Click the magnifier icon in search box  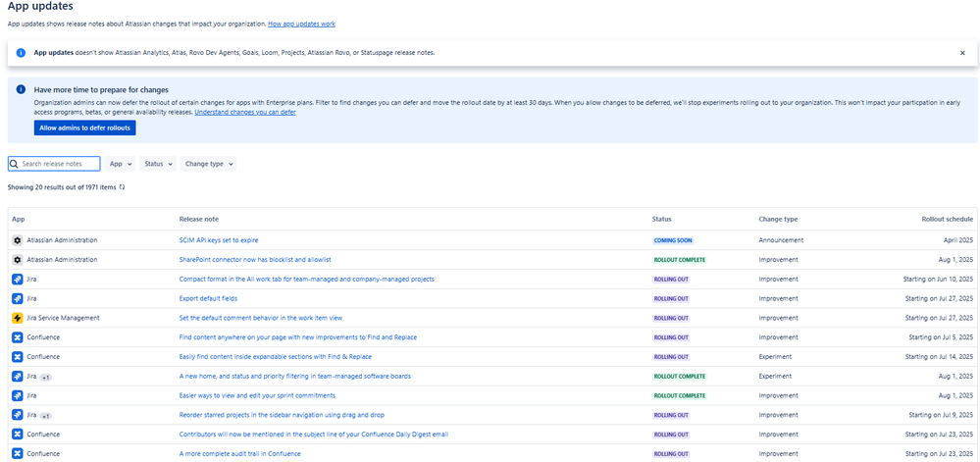[x=15, y=164]
